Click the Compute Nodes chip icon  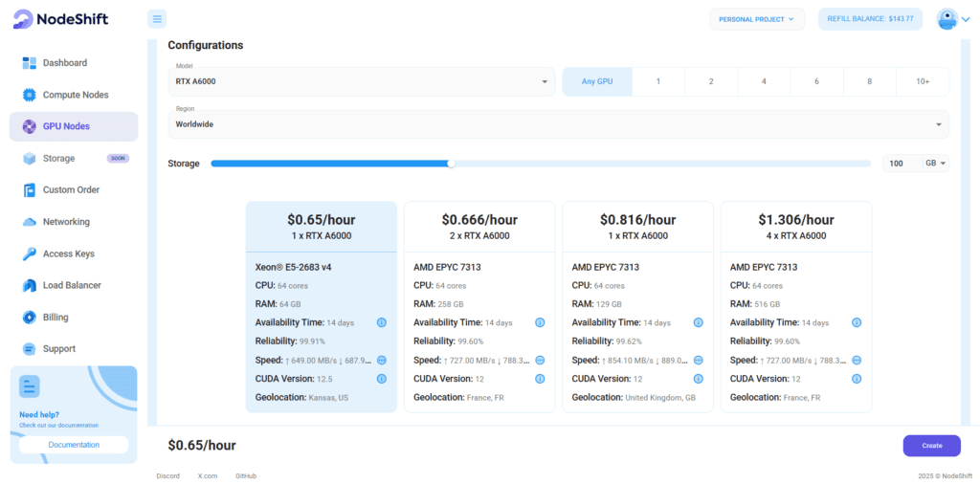tap(30, 95)
